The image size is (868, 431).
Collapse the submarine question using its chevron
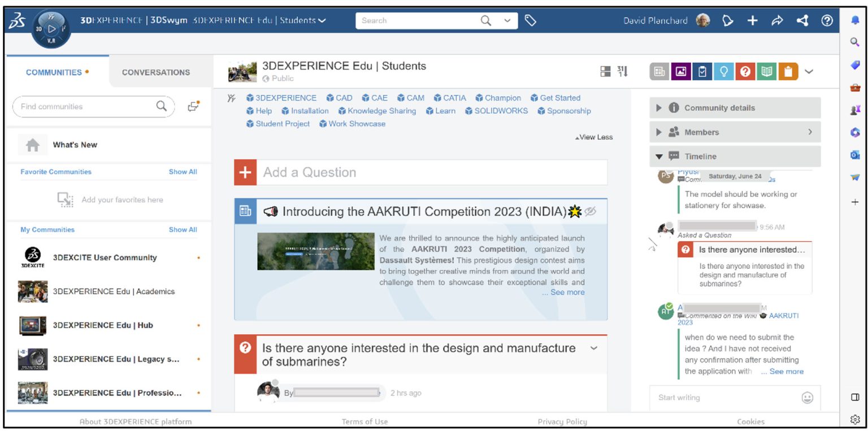(x=594, y=349)
